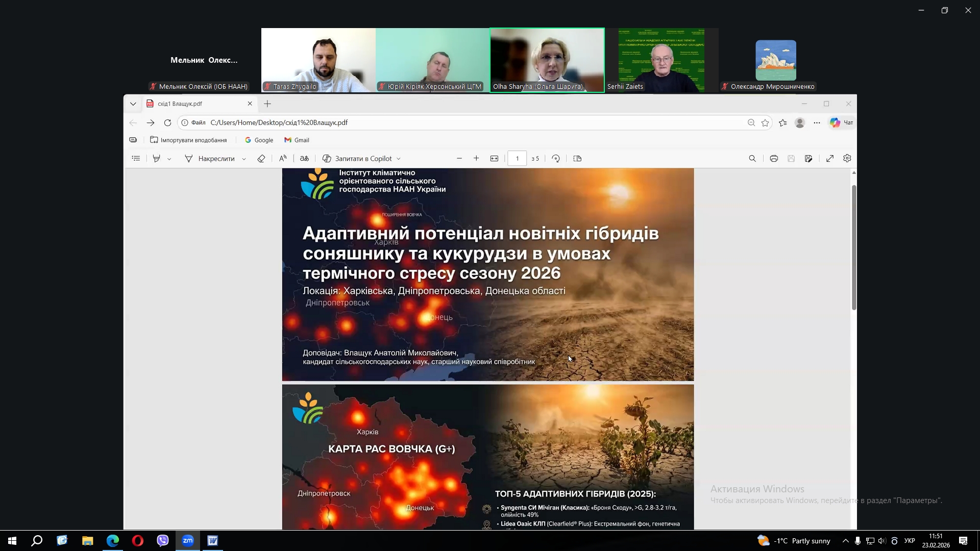
Task: Open the PDF search tool
Action: (x=752, y=159)
